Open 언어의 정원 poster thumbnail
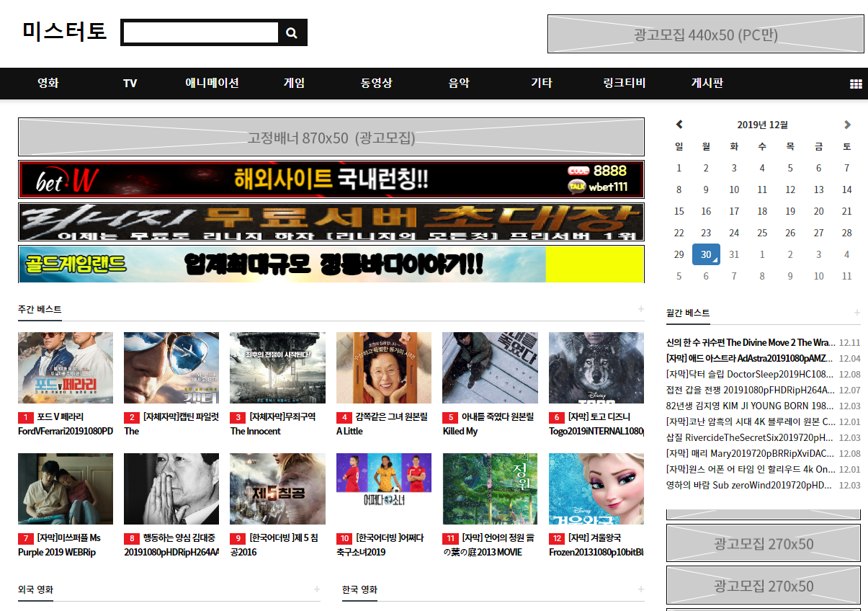 click(x=490, y=489)
